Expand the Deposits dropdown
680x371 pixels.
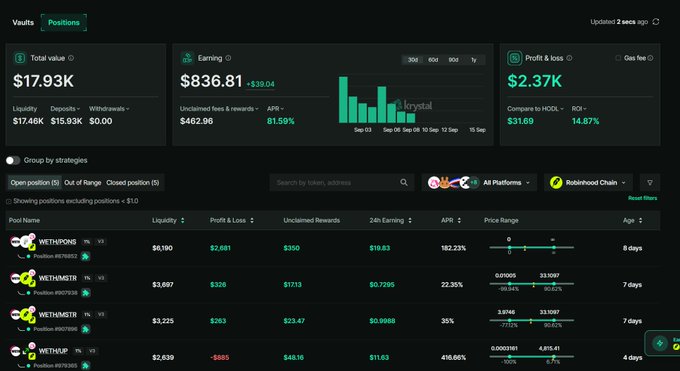pos(65,108)
